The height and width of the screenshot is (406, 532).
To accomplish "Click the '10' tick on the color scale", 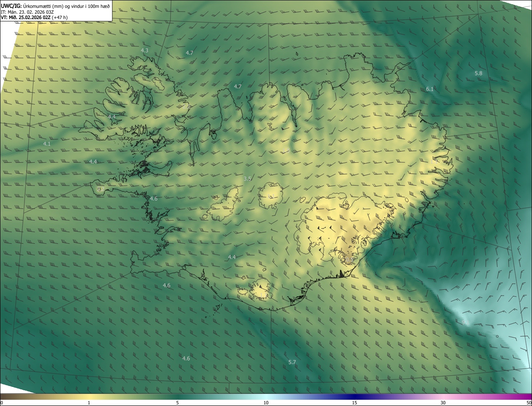I will coord(266,403).
